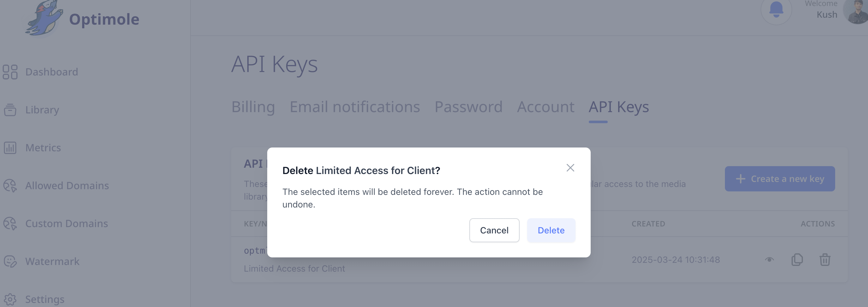Open Settings in the sidebar
Image resolution: width=868 pixels, height=307 pixels.
[45, 299]
